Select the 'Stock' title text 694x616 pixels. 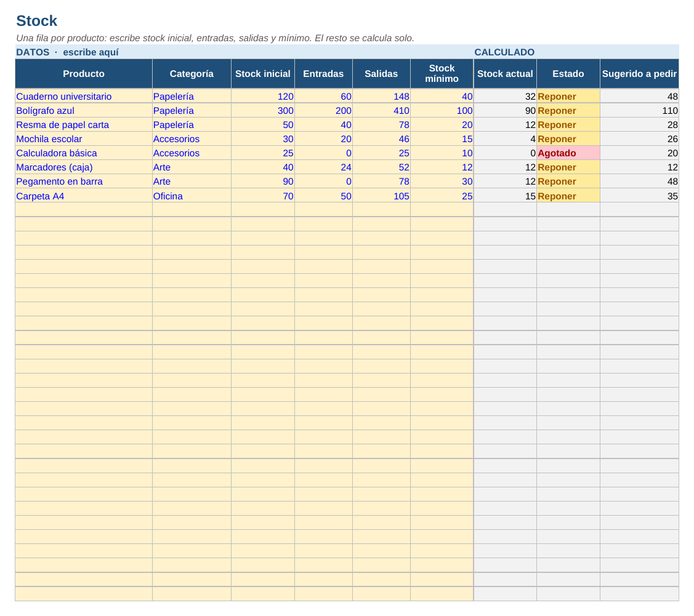[37, 21]
